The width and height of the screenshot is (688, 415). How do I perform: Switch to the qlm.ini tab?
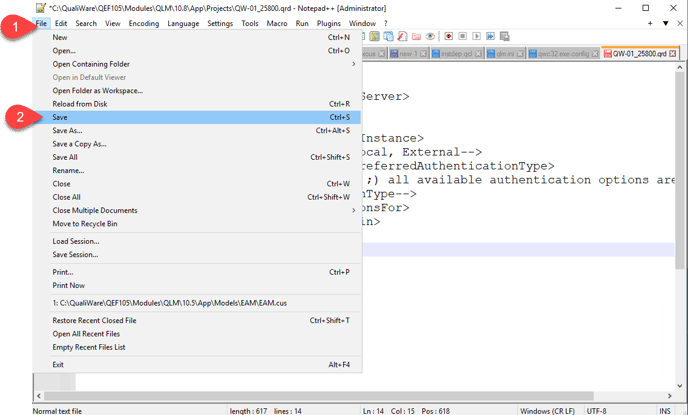click(x=505, y=54)
